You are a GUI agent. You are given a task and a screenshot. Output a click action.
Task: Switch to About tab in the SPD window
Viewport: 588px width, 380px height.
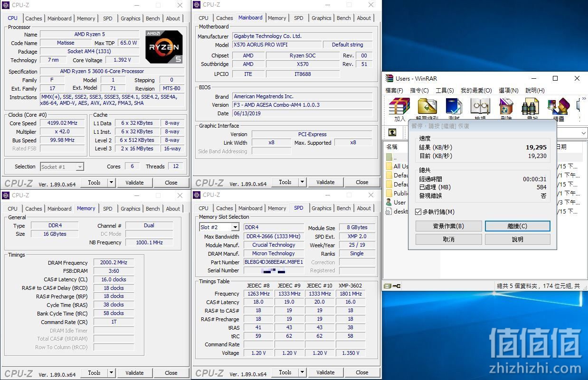point(364,208)
